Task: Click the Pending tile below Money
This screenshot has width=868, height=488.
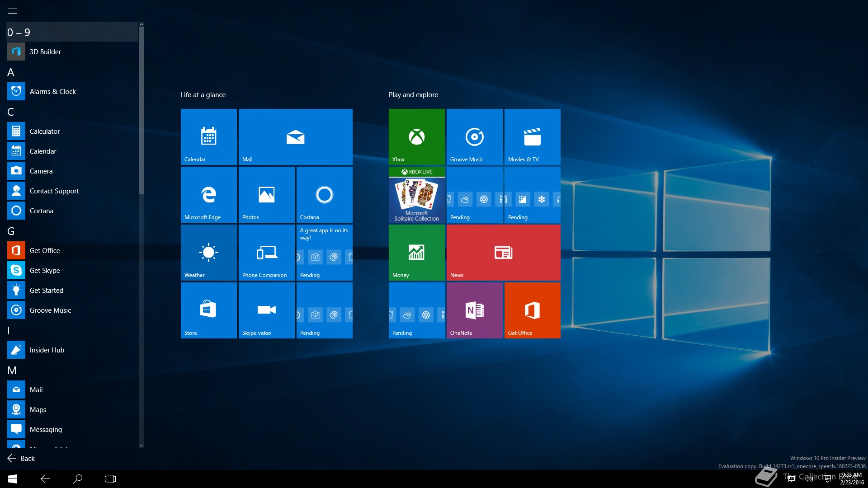Action: click(x=417, y=310)
